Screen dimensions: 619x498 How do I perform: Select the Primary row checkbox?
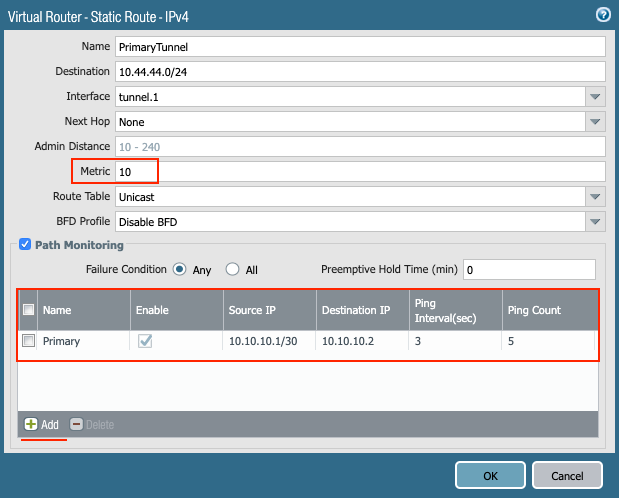(29, 340)
